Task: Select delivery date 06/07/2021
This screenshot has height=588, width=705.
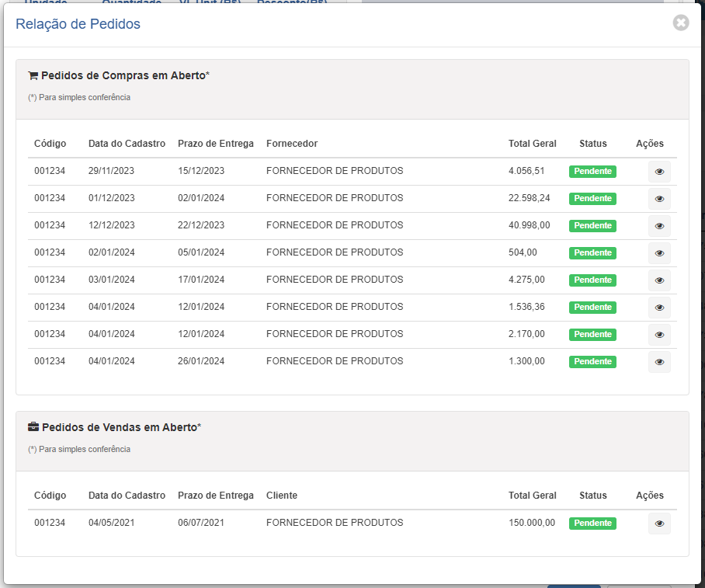Action: point(201,523)
